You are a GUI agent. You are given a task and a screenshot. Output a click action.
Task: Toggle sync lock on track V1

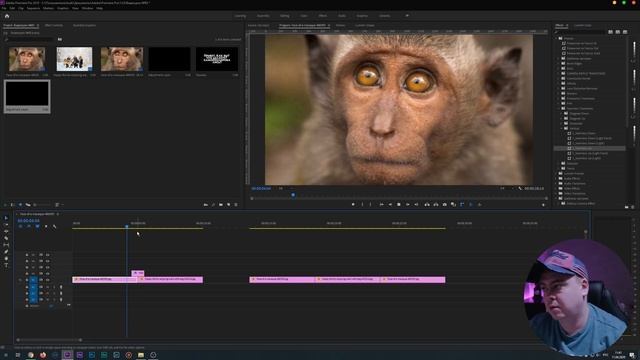(41, 280)
